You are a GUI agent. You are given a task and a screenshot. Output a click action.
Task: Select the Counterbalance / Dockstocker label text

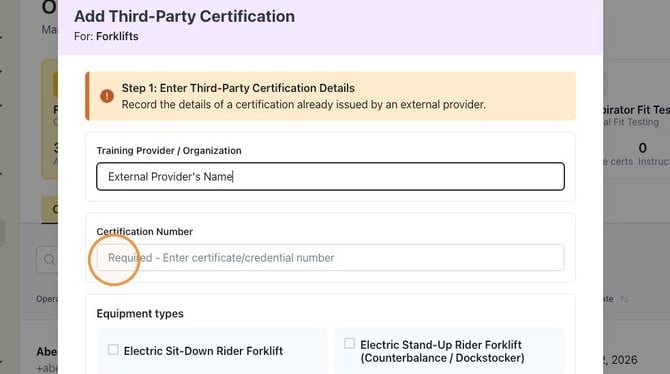click(442, 358)
